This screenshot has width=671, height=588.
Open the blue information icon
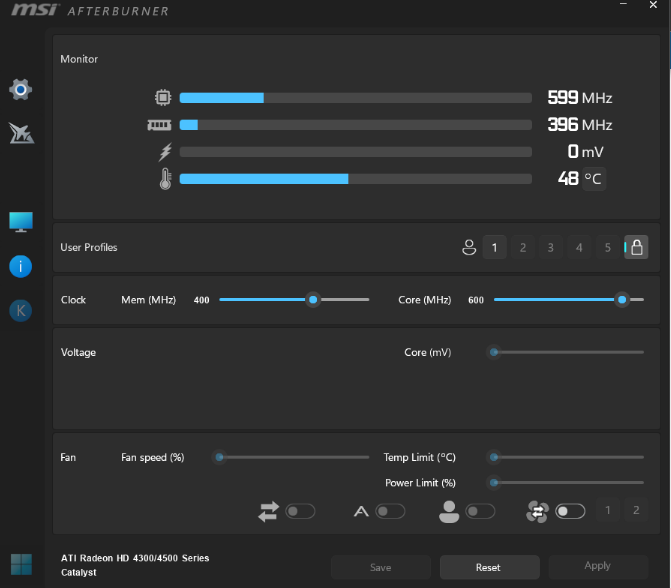tap(21, 267)
